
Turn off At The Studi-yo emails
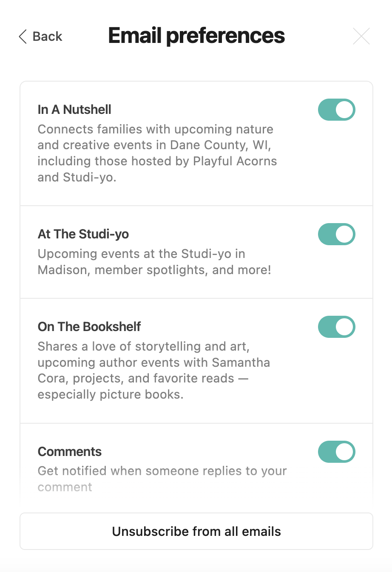click(x=336, y=234)
